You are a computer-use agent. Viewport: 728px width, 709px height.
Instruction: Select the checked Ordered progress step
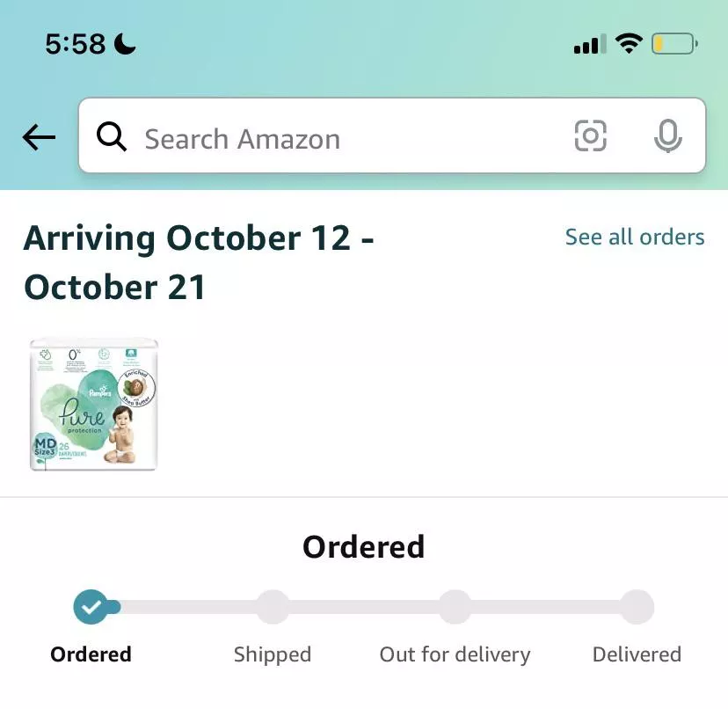pyautogui.click(x=91, y=607)
